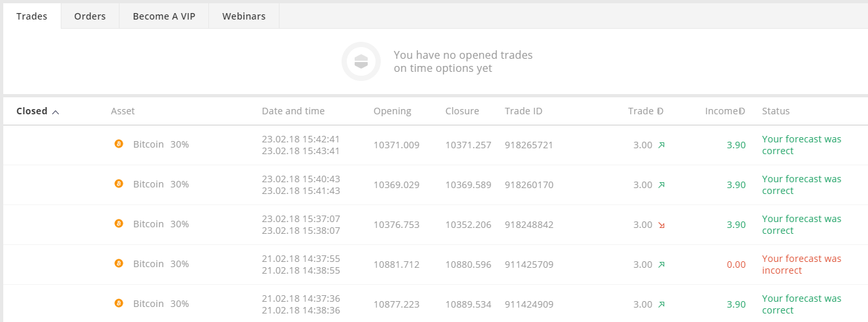Screen dimensions: 868x322
Task: Select the Trades tab
Action: [32, 16]
